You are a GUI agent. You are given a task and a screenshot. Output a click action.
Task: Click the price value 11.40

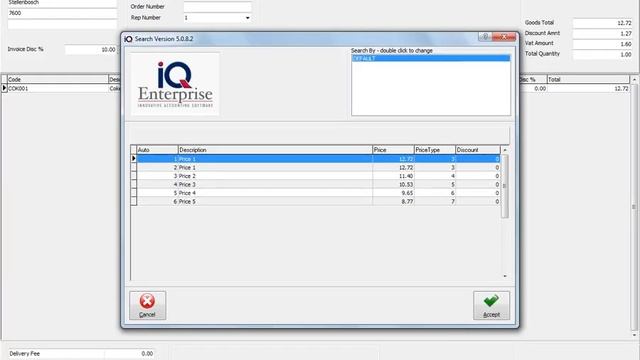point(406,176)
